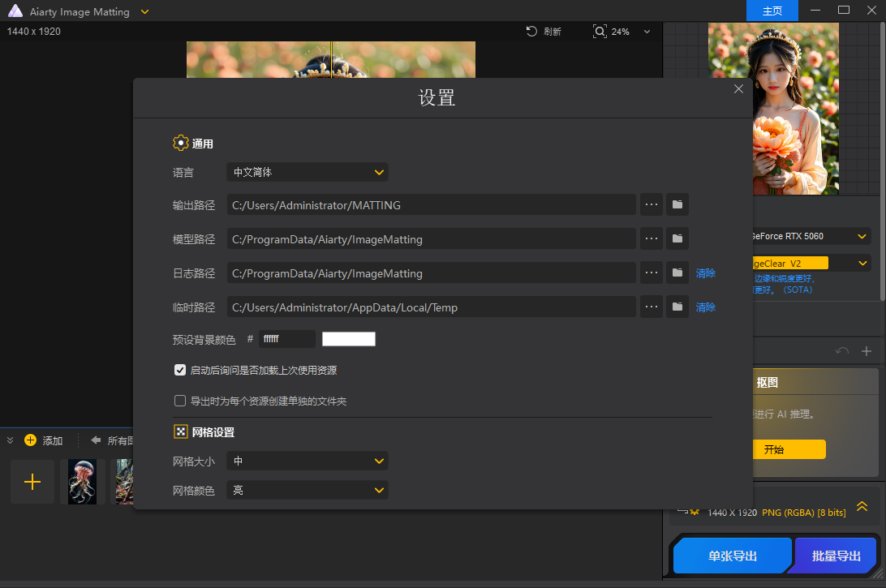
Task: Open the 中文简体 language dropdown
Action: (x=307, y=172)
